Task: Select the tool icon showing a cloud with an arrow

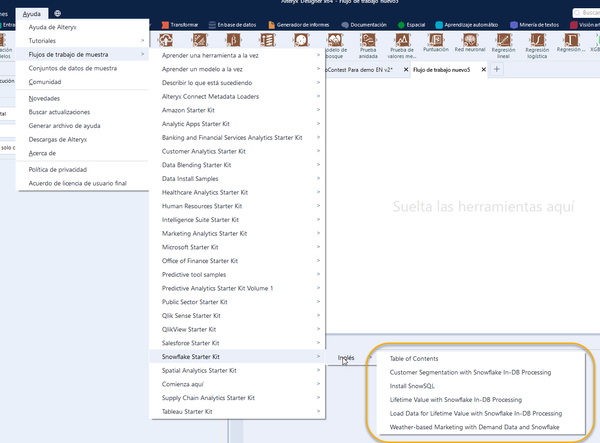Action: [x=166, y=40]
